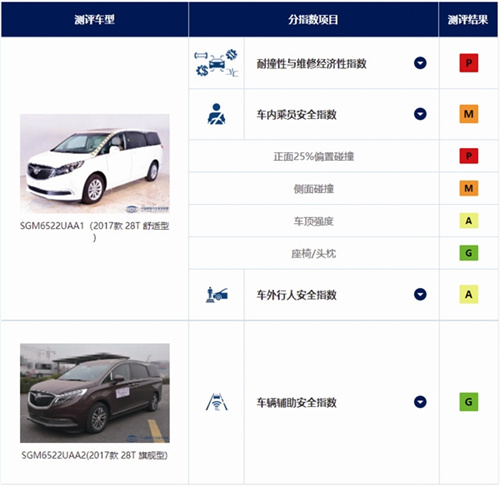The image size is (500, 487).
Task: Expand the 耐撞性与维修经济性指数 dropdown arrow
Action: [420, 63]
